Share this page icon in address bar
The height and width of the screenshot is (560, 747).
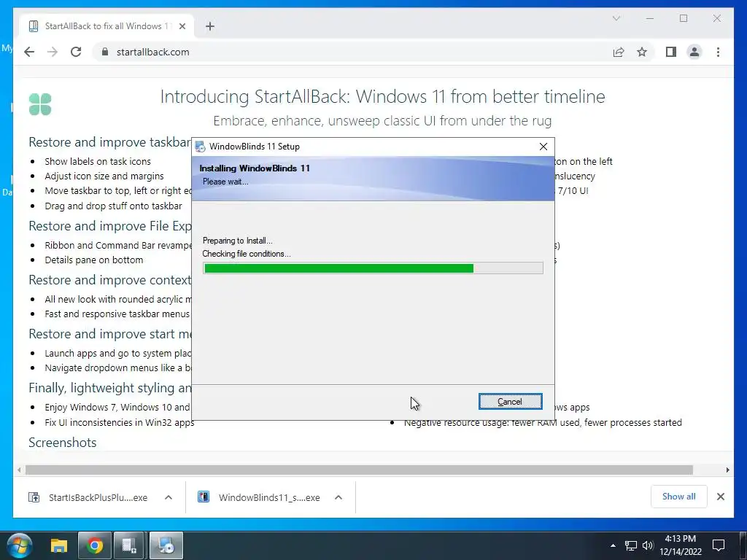click(x=619, y=52)
